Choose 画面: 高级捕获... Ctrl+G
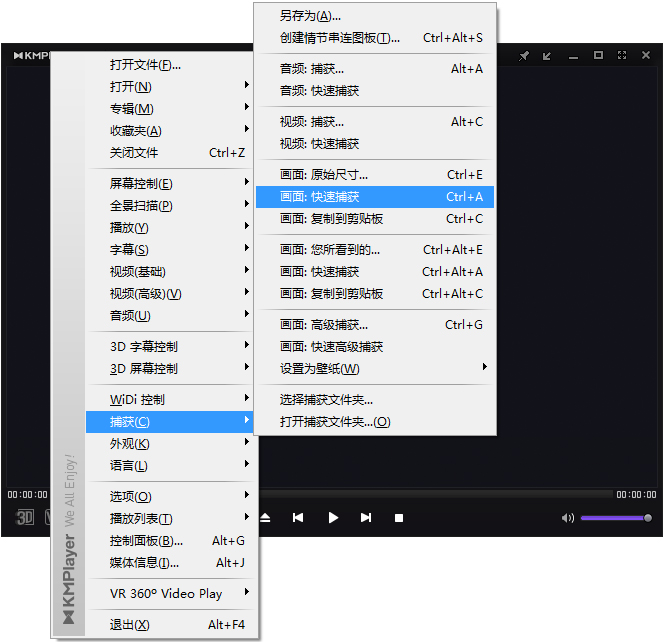This screenshot has width=665, height=642. [x=375, y=325]
